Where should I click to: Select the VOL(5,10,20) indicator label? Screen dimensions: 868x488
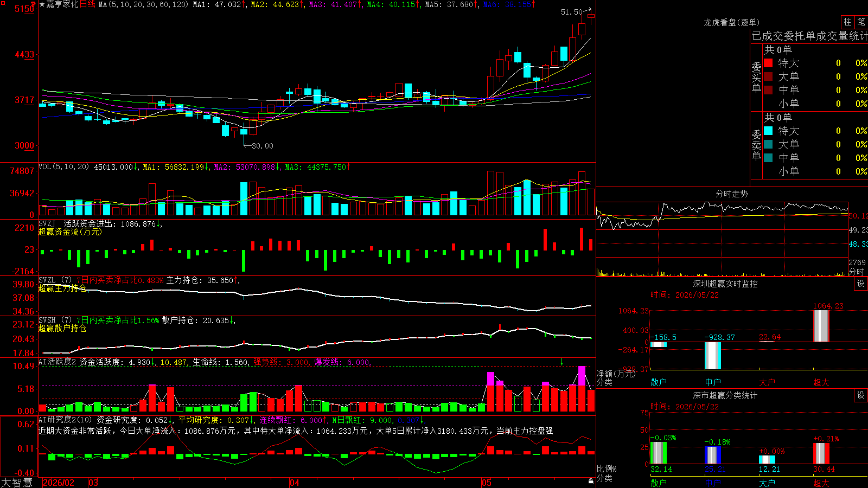(63, 167)
